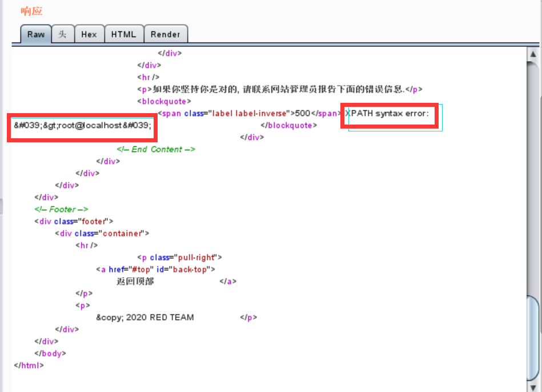The height and width of the screenshot is (392, 542).
Task: Open the 头 (headers) tab
Action: point(63,34)
